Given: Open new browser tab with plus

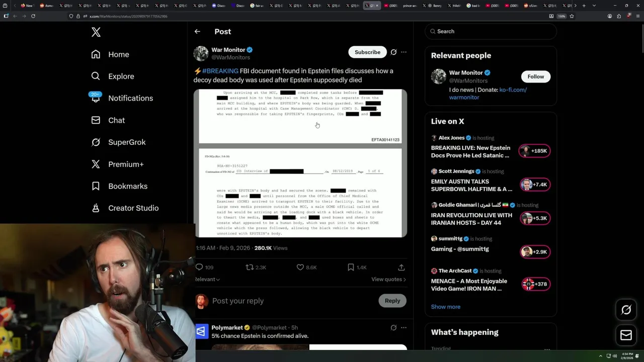Looking at the screenshot, I should click(584, 6).
